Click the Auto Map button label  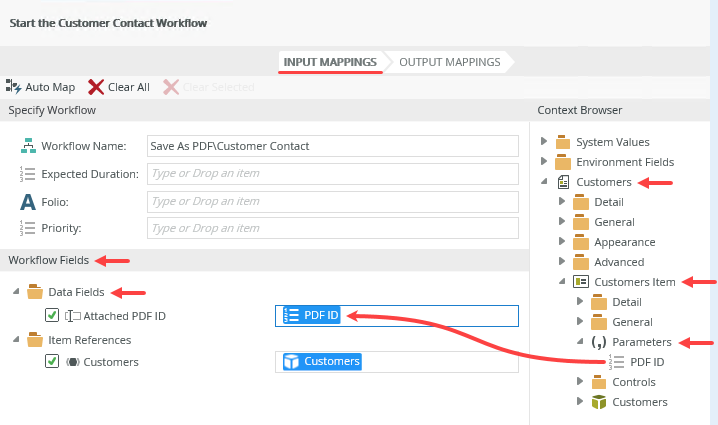(50, 87)
